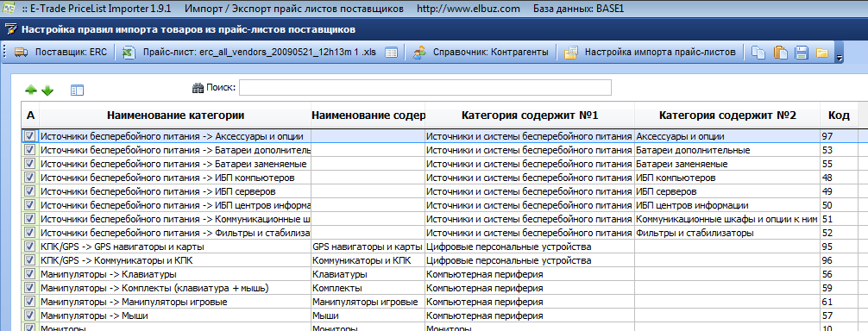Click the Категория содержит №1 column header
The height and width of the screenshot is (331, 868).
(530, 116)
